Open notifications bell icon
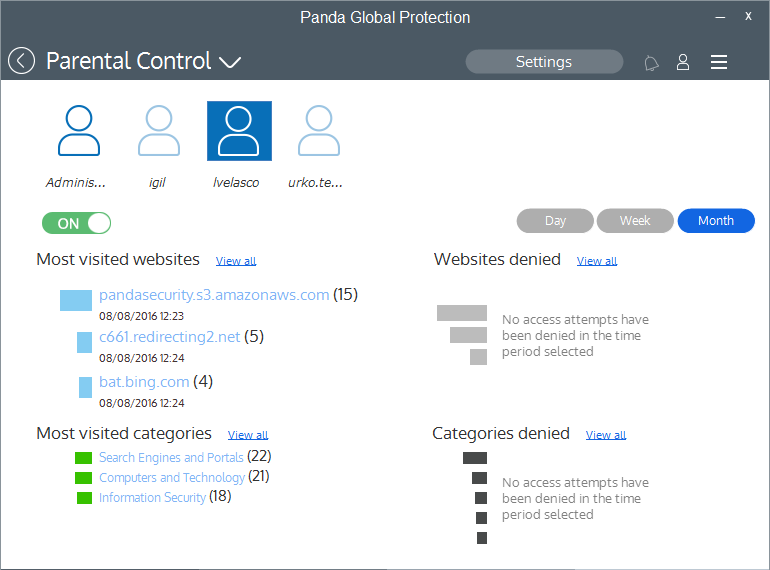 point(651,63)
